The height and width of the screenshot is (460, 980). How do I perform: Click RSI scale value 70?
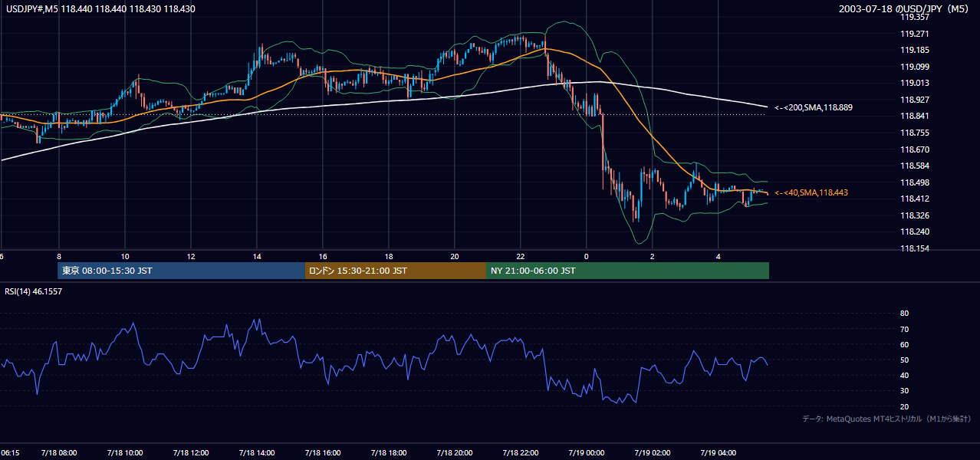point(904,329)
